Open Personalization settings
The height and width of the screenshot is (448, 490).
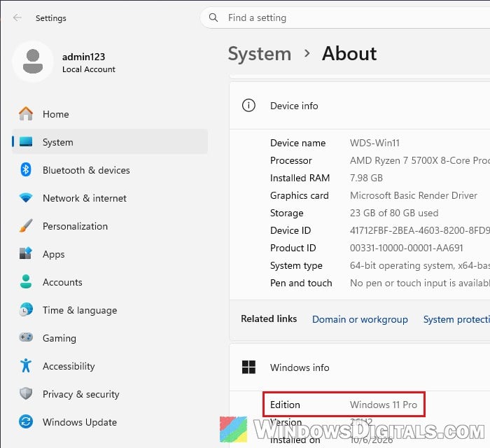pyautogui.click(x=110, y=226)
